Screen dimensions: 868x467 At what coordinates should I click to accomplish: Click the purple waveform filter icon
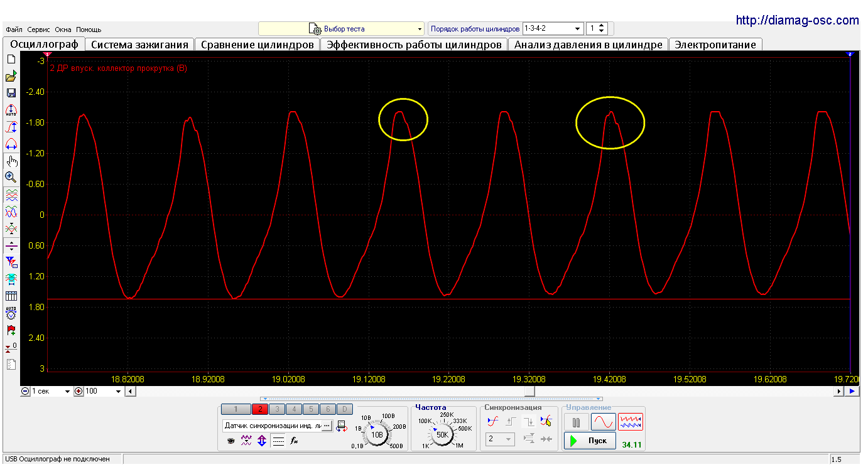[x=246, y=441]
